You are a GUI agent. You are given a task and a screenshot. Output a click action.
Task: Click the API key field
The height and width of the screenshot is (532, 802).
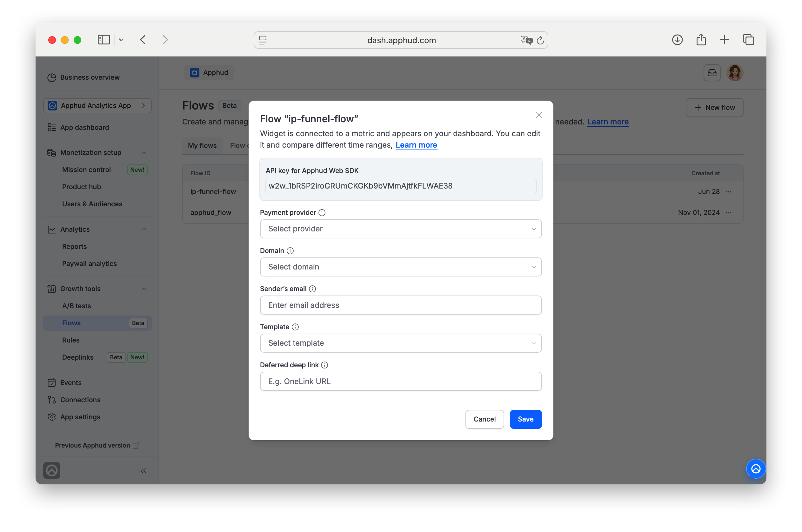click(400, 186)
